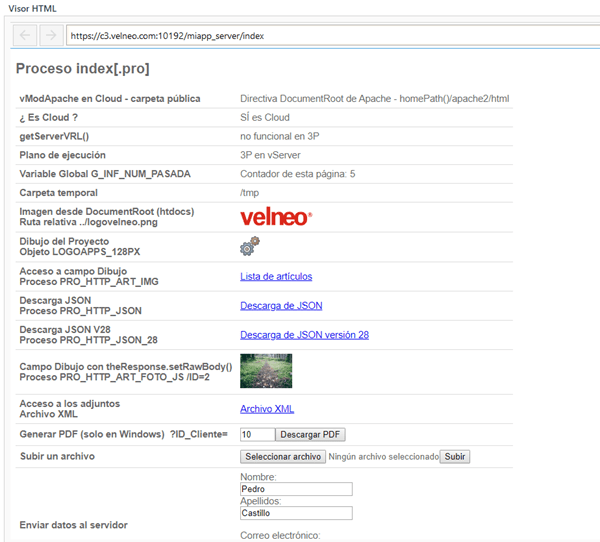The height and width of the screenshot is (542, 600).
Task: Open the Archivo XML link
Action: [267, 409]
